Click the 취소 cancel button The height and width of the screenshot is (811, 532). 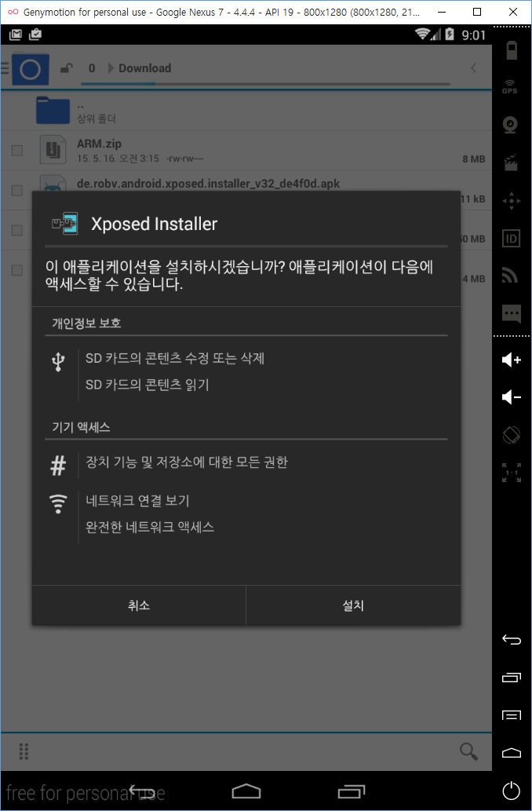pyautogui.click(x=139, y=605)
